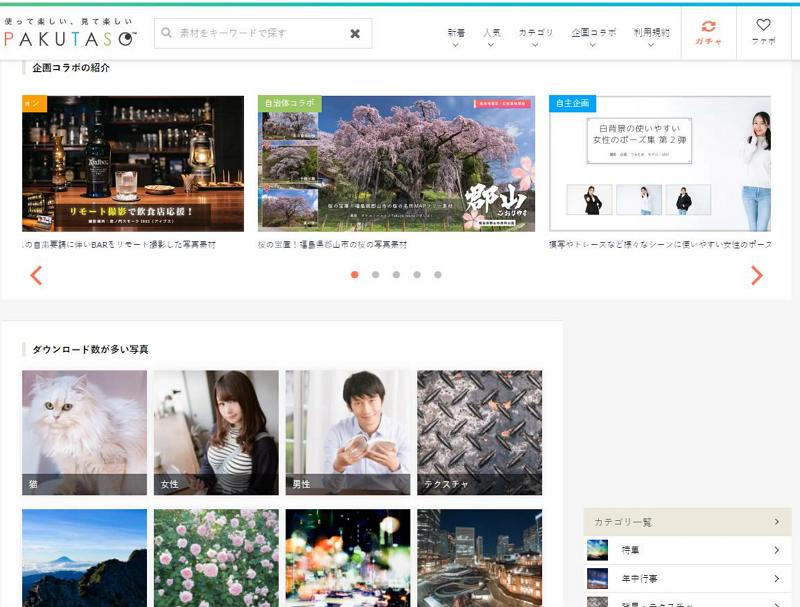The image size is (800, 607).
Task: Clear the search field with X
Action: 355,34
